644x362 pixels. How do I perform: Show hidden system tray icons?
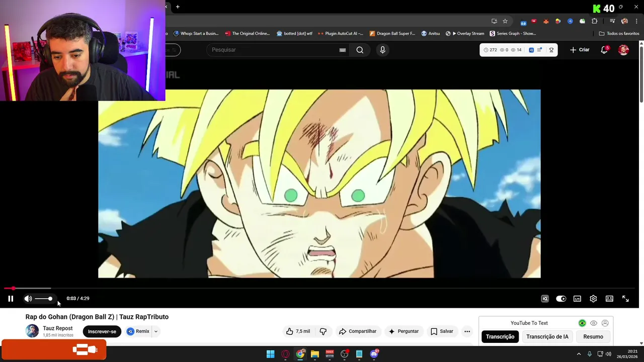(x=579, y=354)
